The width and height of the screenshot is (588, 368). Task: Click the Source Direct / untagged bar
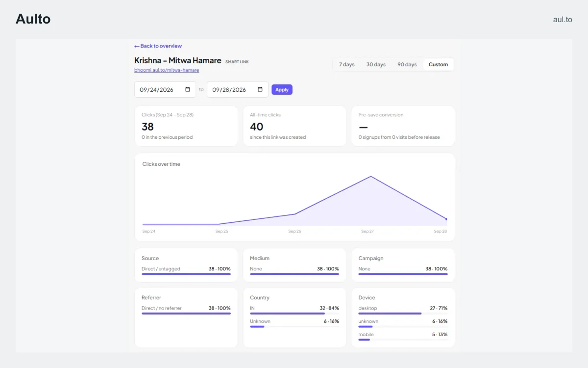click(186, 274)
